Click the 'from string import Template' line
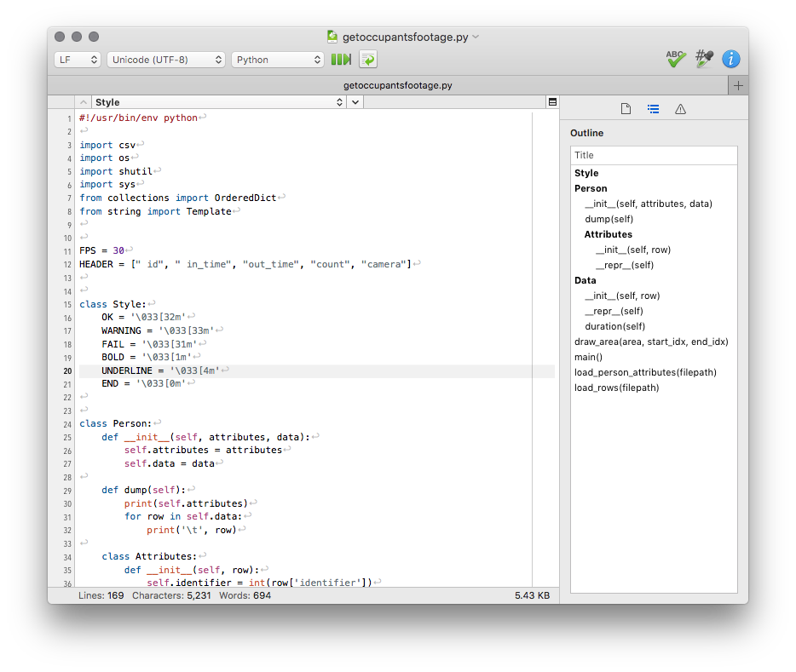The image size is (796, 672). click(155, 211)
